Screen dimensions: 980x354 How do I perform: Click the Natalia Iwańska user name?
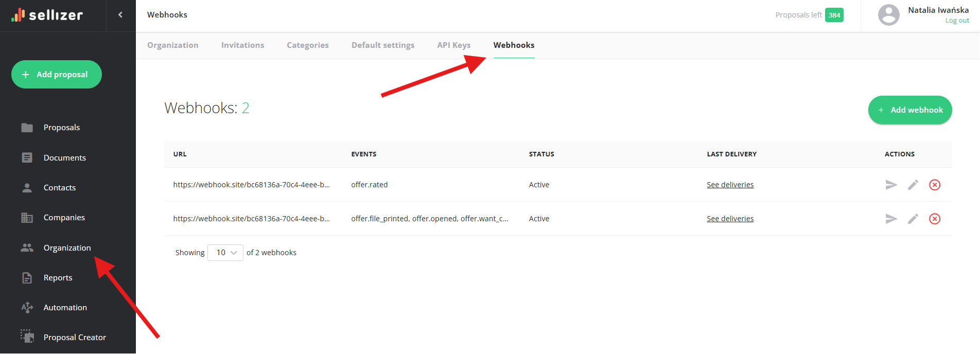tap(938, 10)
